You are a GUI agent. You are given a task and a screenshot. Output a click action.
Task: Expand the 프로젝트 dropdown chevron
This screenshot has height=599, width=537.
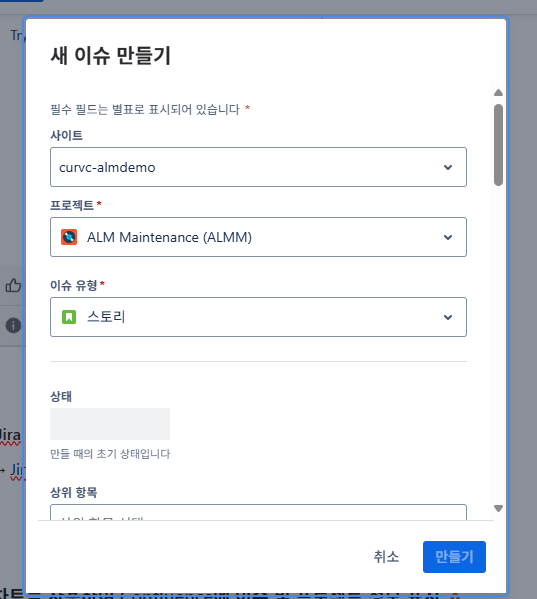pyautogui.click(x=448, y=237)
